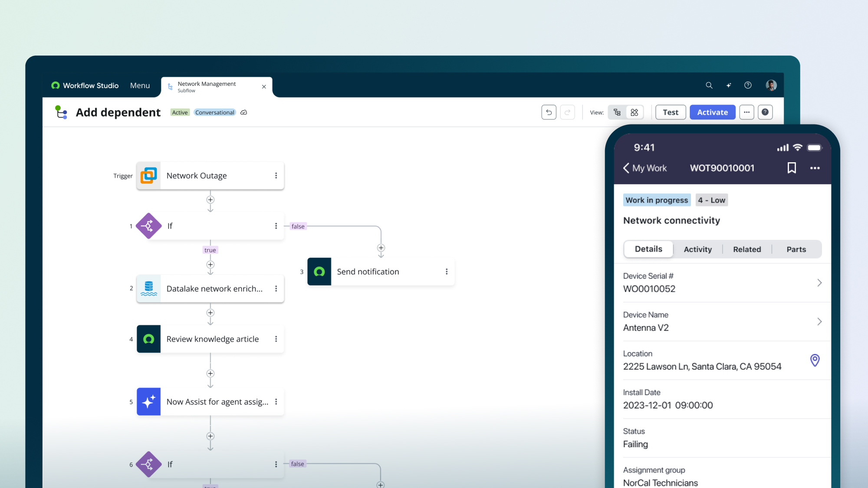Click the user avatar in top bar
Image resolution: width=868 pixels, height=488 pixels.
771,85
